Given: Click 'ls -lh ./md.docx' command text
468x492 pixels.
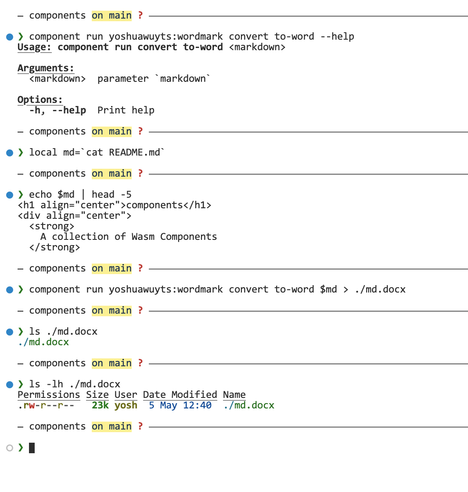Looking at the screenshot, I should click(75, 384).
